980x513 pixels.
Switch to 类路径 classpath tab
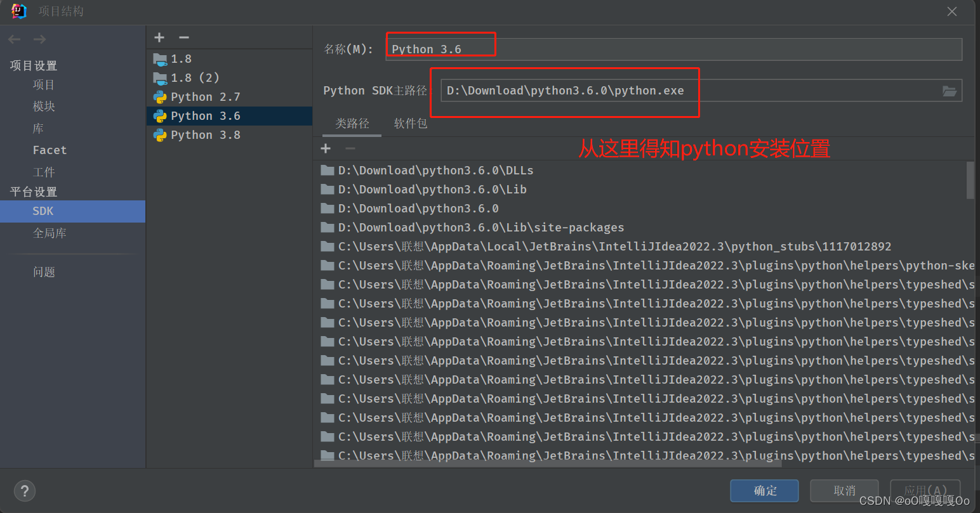(352, 124)
